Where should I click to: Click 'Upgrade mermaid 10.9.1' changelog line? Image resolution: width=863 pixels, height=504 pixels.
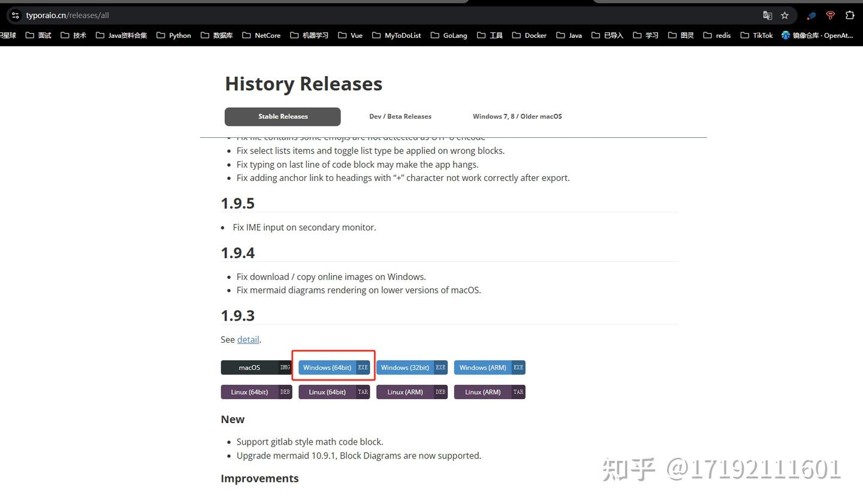(359, 455)
